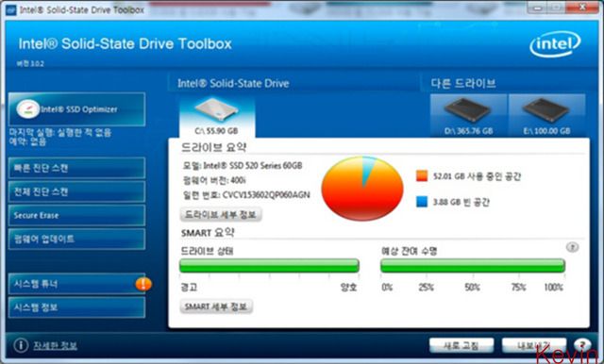Click the Intel logo
This screenshot has height=364, width=604.
555,44
